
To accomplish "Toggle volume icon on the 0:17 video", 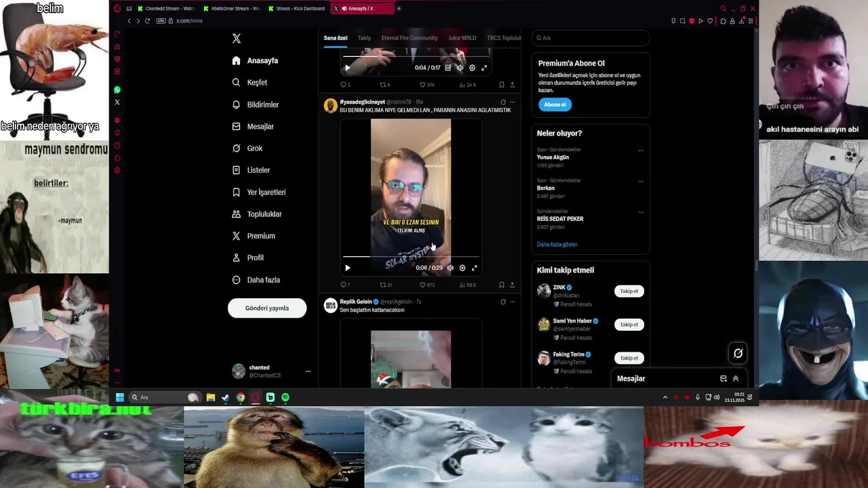I will pos(460,68).
